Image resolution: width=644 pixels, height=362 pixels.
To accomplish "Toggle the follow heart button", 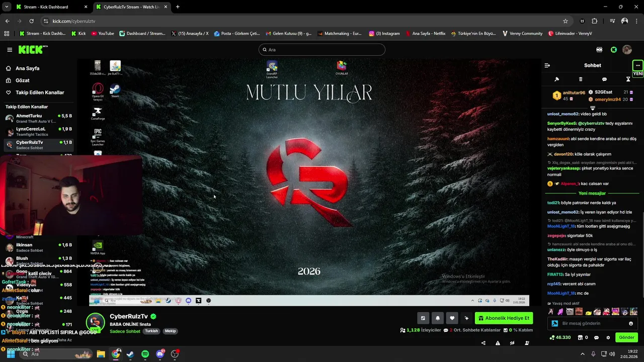I will click(x=452, y=318).
